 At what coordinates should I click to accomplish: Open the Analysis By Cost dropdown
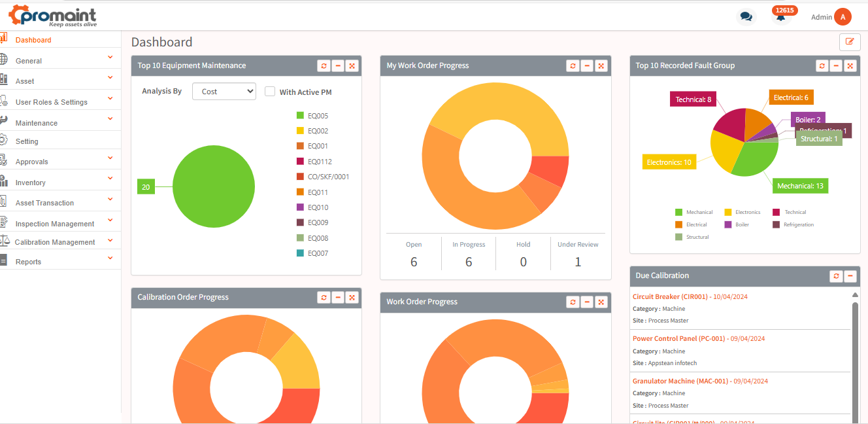(x=224, y=91)
